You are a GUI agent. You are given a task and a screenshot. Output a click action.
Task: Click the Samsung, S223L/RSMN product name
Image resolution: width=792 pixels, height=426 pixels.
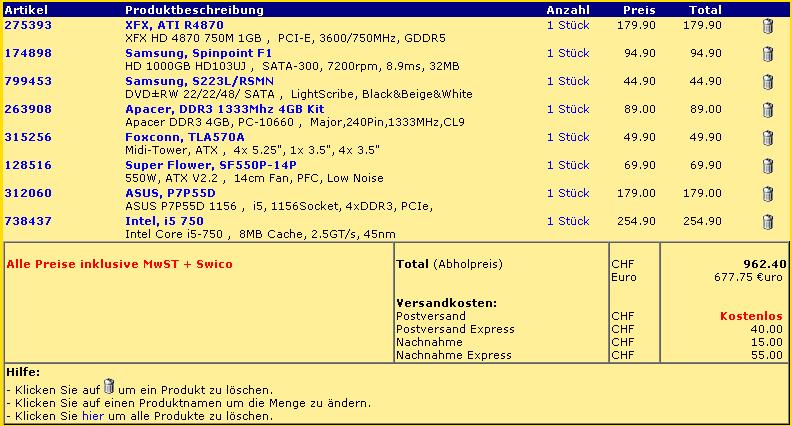tap(200, 81)
